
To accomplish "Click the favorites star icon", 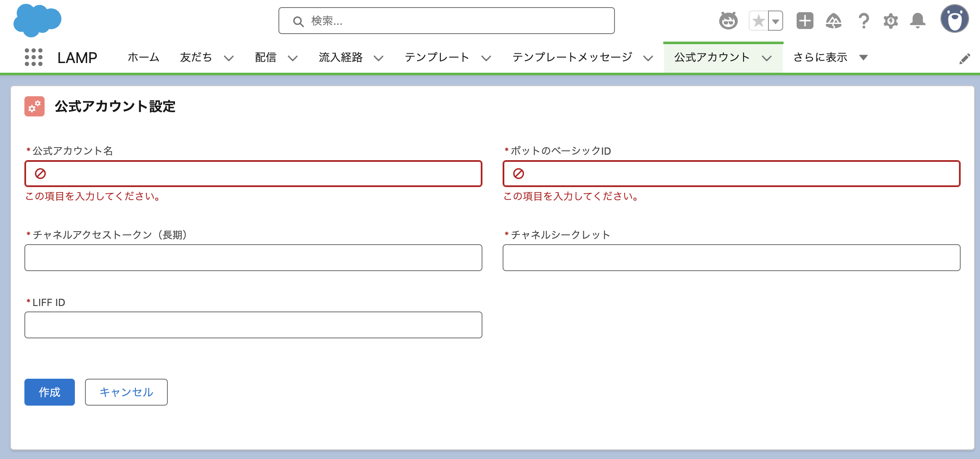I will pos(758,21).
